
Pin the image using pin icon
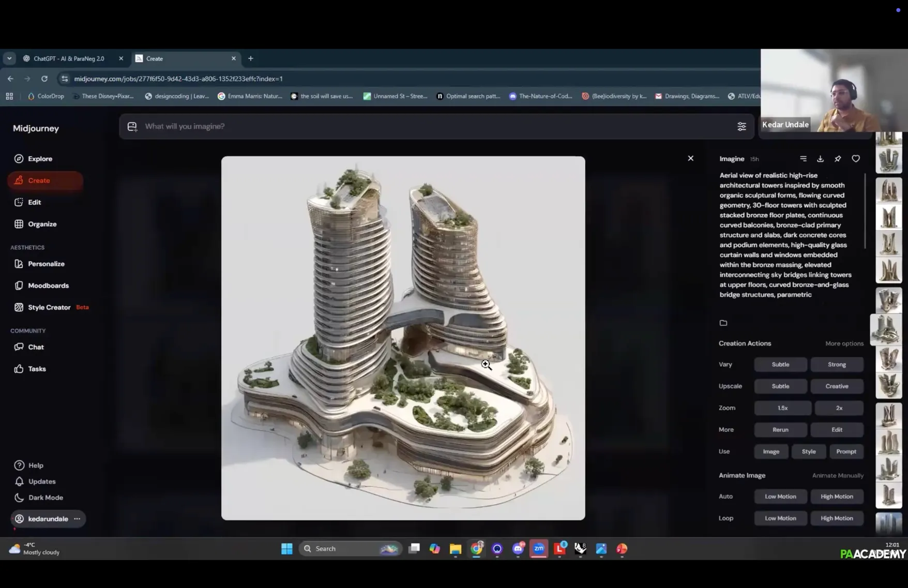pos(838,159)
